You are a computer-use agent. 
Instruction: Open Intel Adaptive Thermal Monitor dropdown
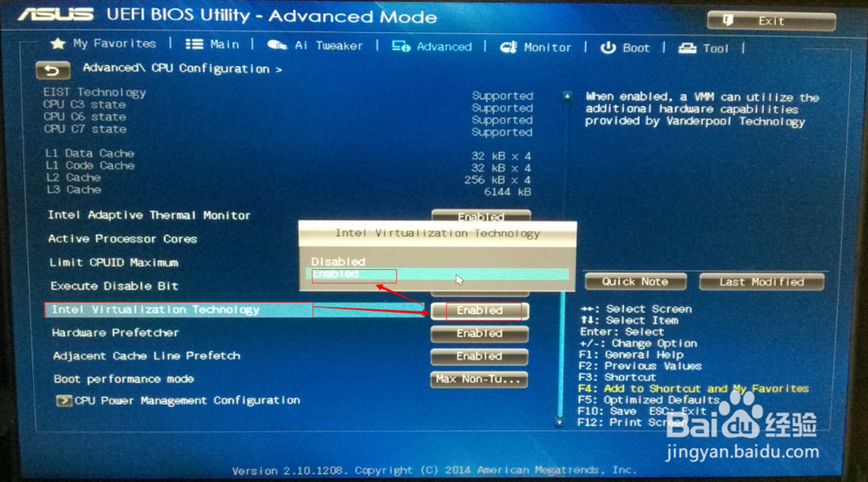481,215
